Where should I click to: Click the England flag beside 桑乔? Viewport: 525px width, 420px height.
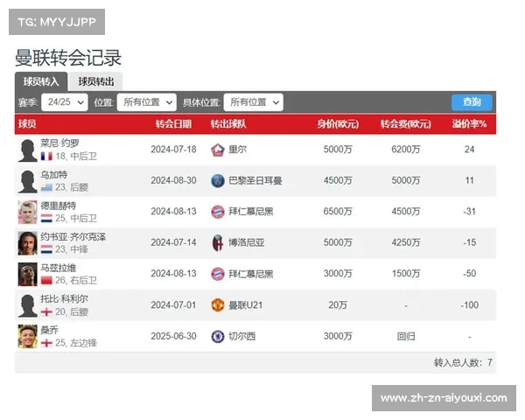point(46,343)
